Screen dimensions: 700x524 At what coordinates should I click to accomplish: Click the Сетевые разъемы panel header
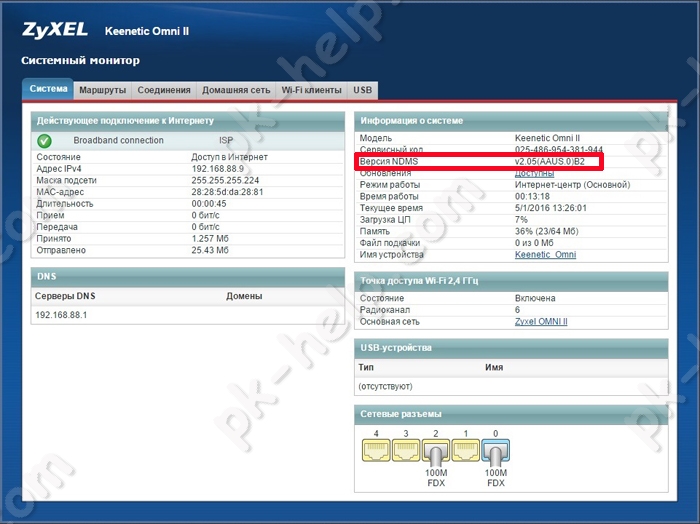tap(511, 414)
